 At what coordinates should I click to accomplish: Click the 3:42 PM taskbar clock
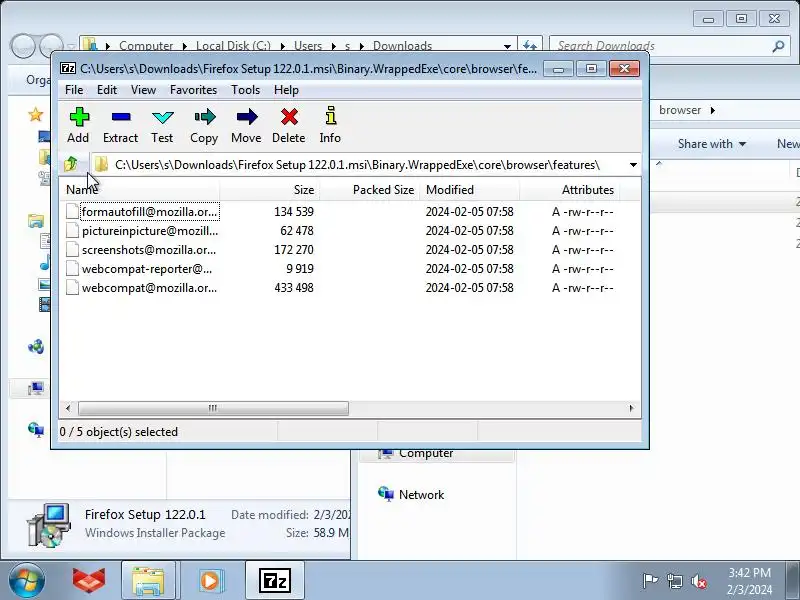pos(749,581)
